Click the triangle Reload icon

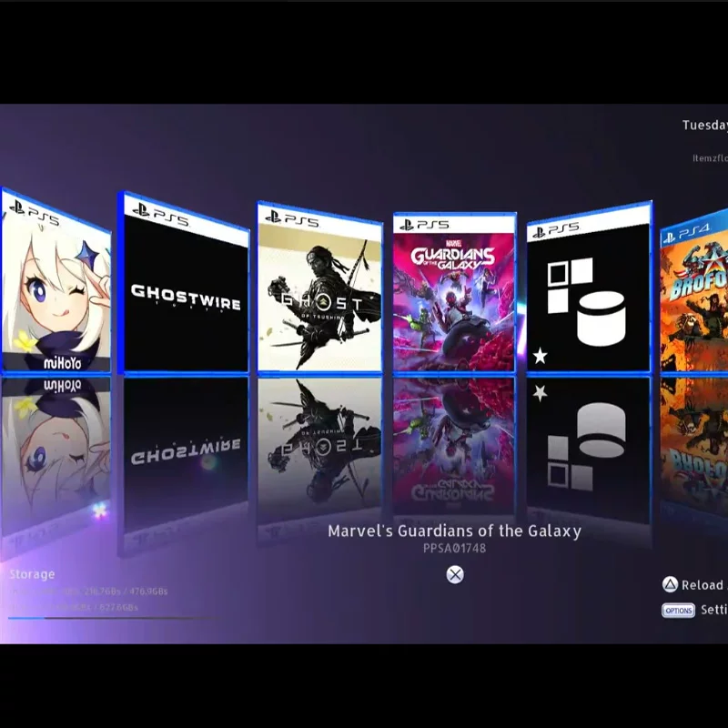[670, 584]
